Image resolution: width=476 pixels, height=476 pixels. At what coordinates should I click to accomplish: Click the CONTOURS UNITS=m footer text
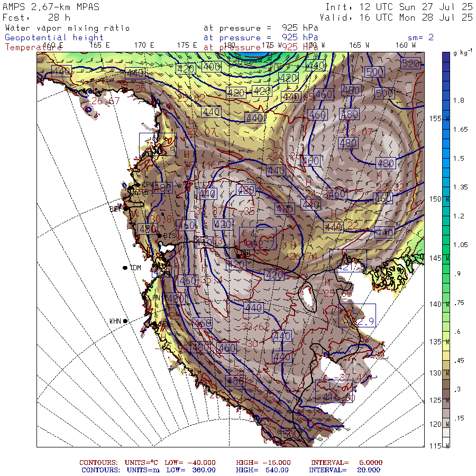(x=121, y=470)
